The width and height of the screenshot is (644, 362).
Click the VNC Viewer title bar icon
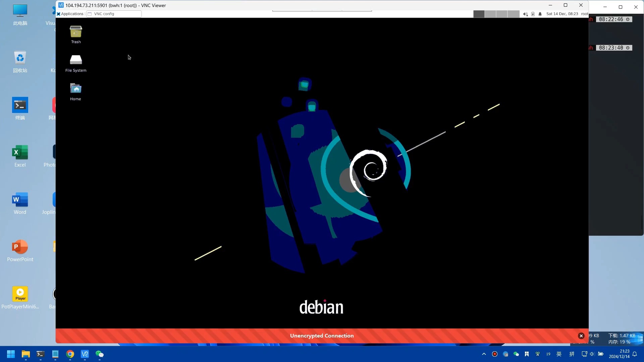pyautogui.click(x=61, y=5)
